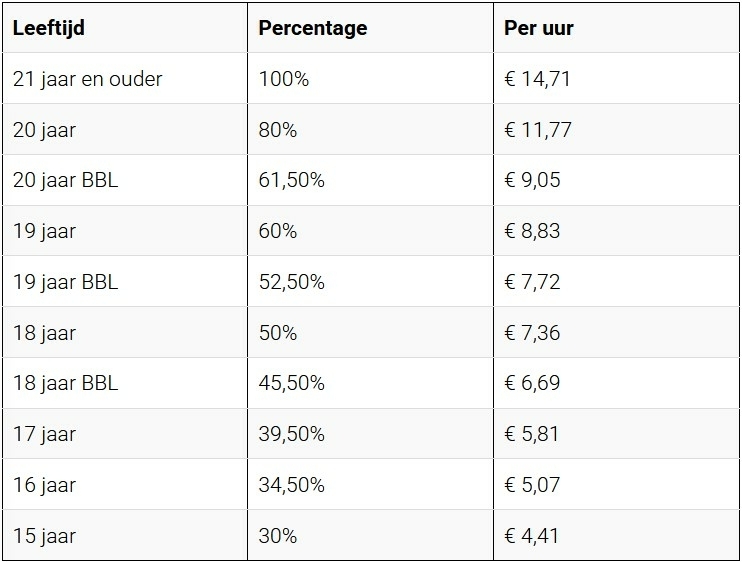Image resolution: width=742 pixels, height=562 pixels.
Task: Click the Leeftijd column header
Action: point(48,28)
